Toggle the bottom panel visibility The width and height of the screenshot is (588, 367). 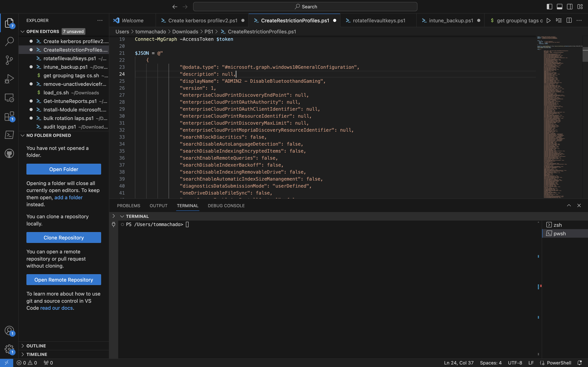pyautogui.click(x=560, y=7)
